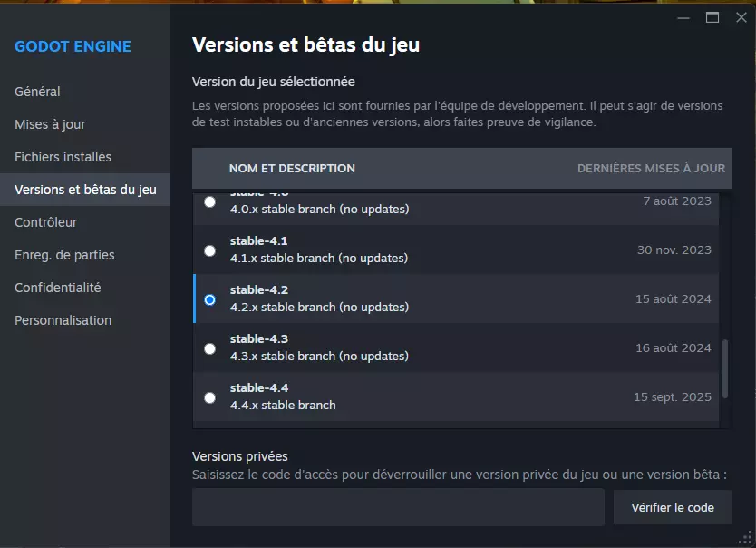The height and width of the screenshot is (548, 756).
Task: Maximize the properties window
Action: point(712,17)
